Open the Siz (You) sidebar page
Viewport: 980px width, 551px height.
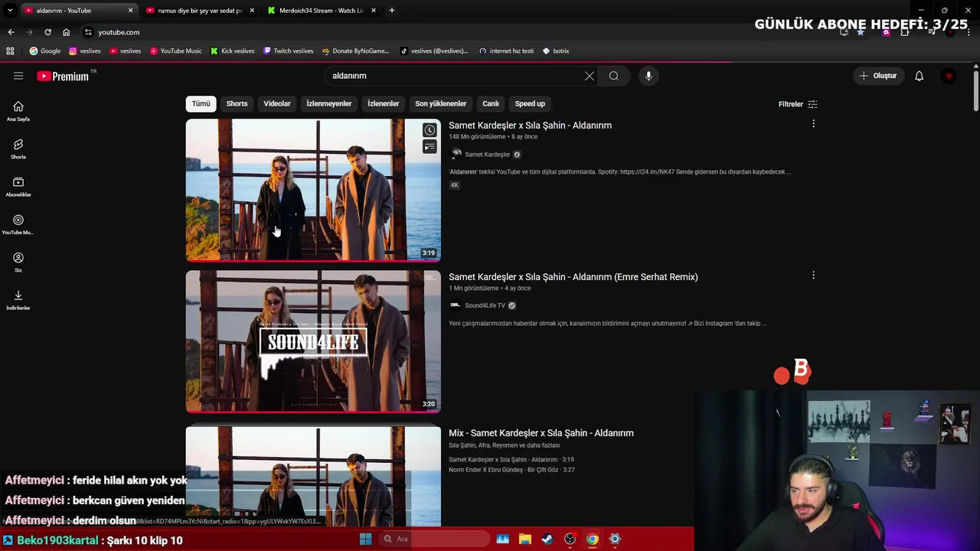coord(18,262)
